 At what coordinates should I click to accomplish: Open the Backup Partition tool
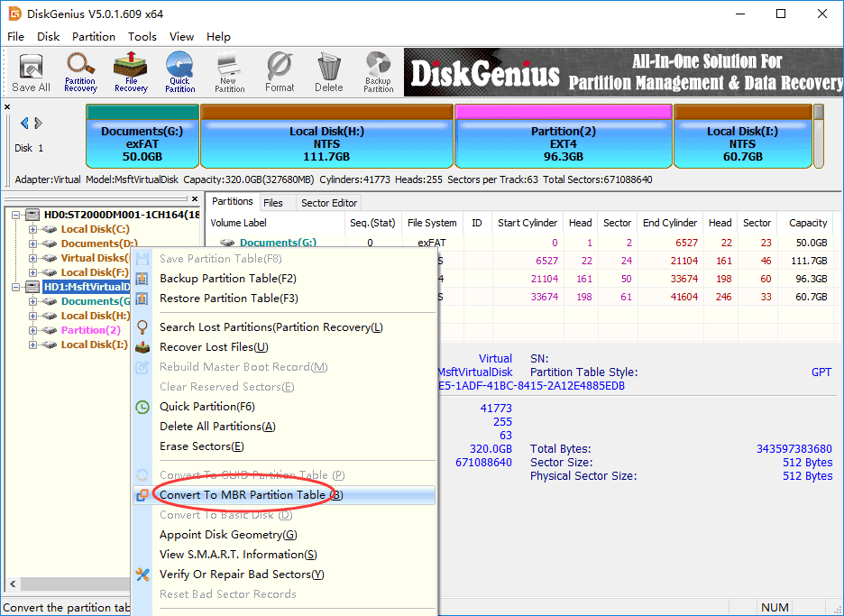point(378,72)
